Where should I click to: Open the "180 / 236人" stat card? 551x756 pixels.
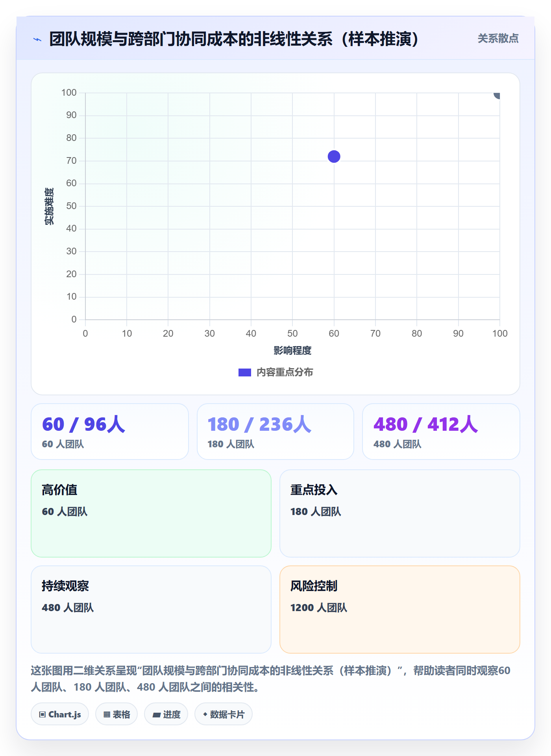(x=275, y=432)
